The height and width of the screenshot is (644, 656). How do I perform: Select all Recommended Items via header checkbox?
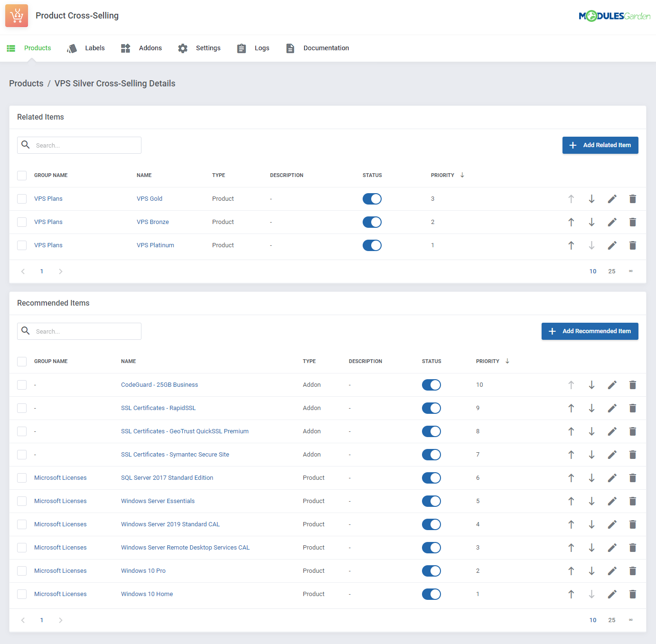22,362
